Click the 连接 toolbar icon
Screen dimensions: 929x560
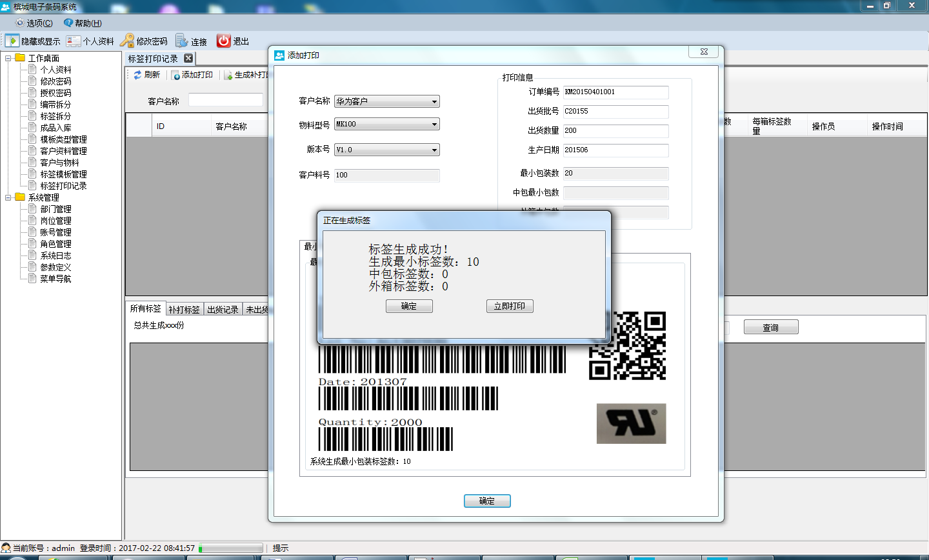[x=182, y=41]
